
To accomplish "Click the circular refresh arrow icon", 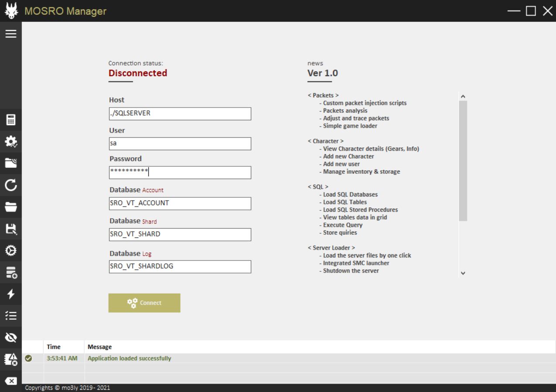I will click(10, 185).
